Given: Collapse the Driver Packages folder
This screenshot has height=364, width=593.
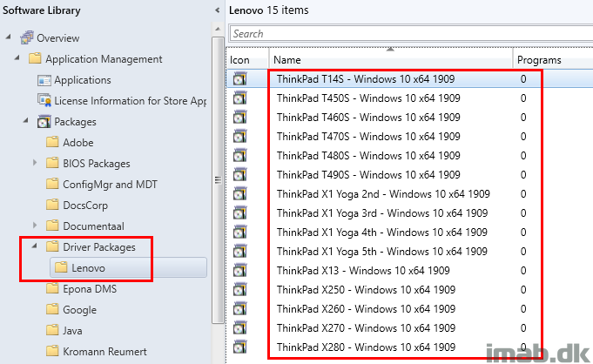Looking at the screenshot, I should click(35, 246).
